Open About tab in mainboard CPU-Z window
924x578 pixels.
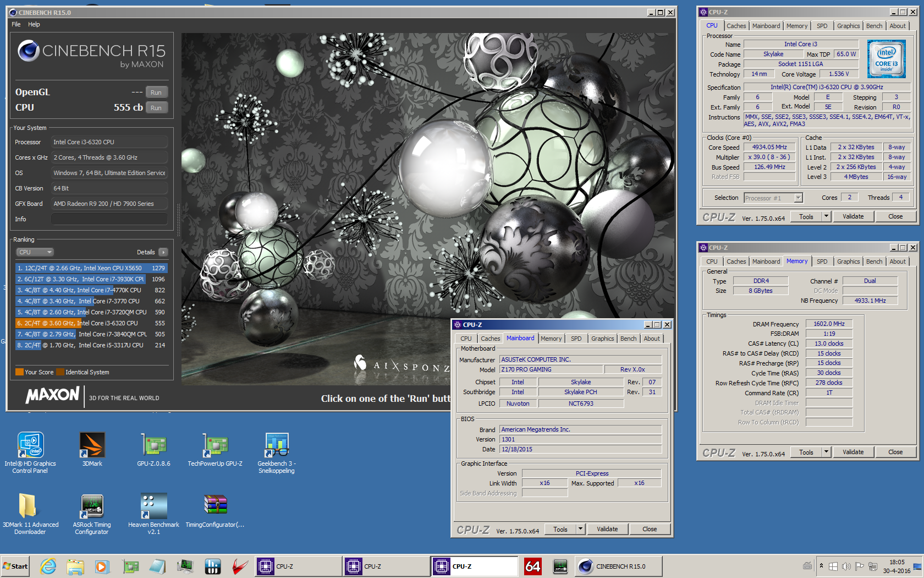click(x=652, y=339)
